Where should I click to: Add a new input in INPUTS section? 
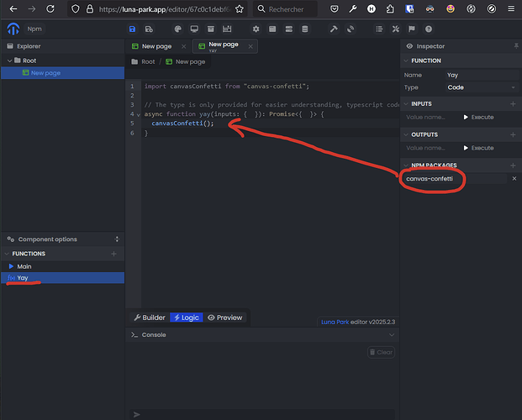point(513,104)
